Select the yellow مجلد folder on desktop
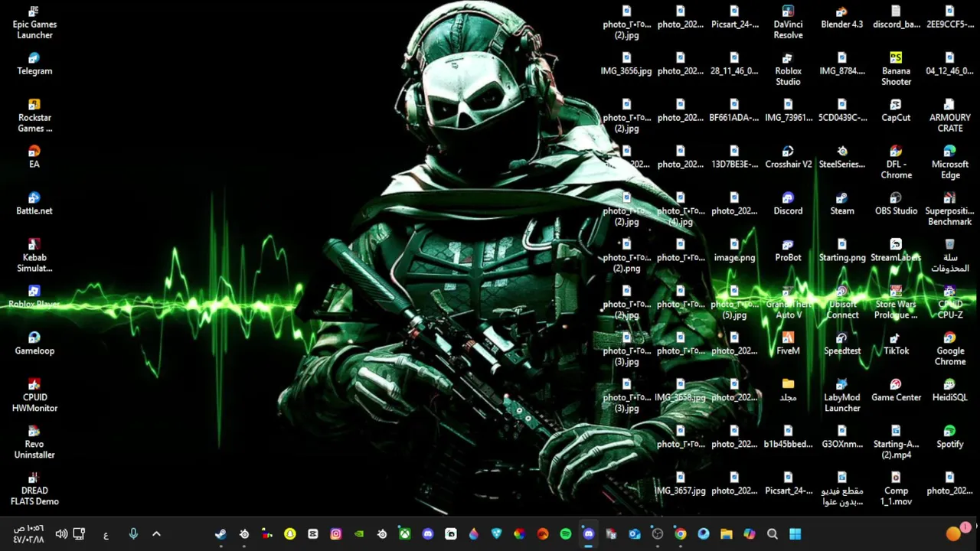 point(788,391)
